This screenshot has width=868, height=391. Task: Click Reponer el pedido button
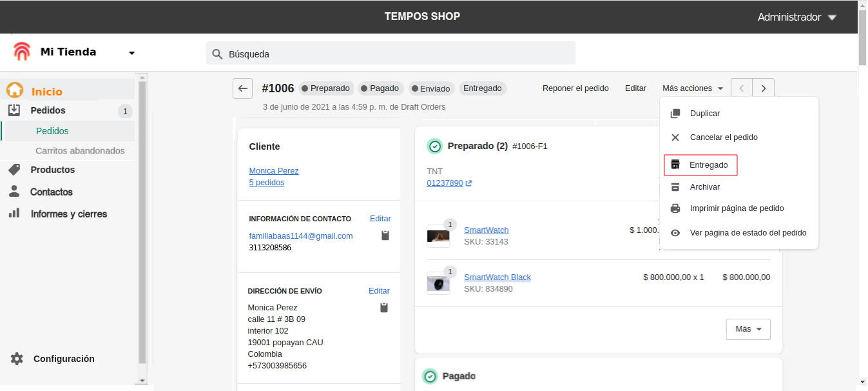pyautogui.click(x=575, y=88)
